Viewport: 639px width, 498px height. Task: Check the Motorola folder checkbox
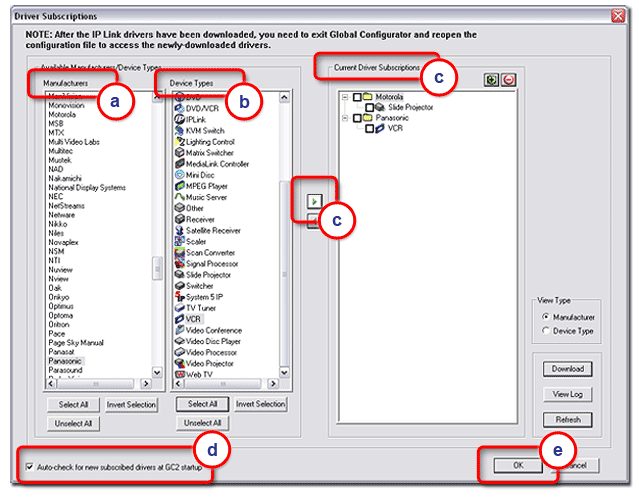356,97
